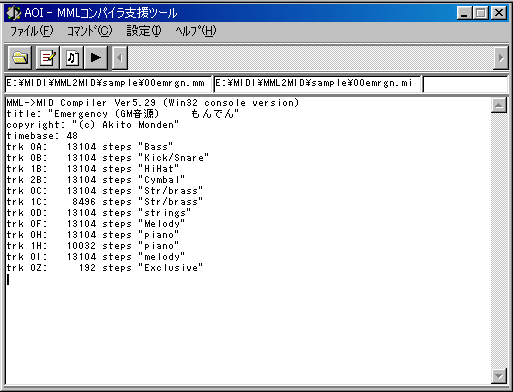
Task: Click the "MML->MID Compiler Ver5.29" line
Action: point(153,103)
